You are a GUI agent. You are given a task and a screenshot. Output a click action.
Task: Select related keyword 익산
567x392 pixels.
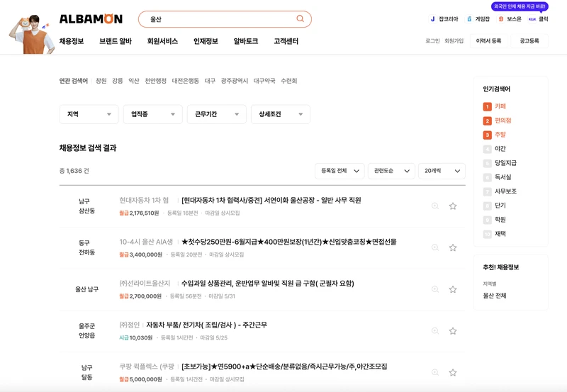(x=134, y=81)
